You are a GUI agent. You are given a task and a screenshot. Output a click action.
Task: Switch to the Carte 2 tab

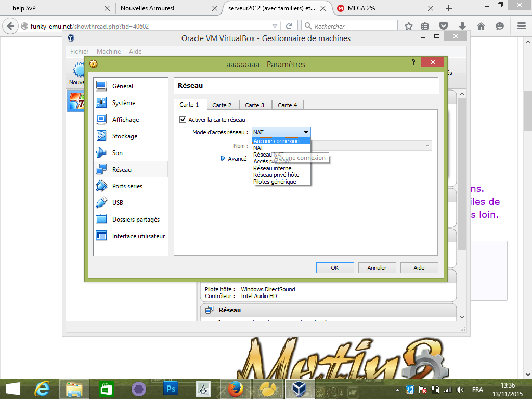pyautogui.click(x=222, y=105)
